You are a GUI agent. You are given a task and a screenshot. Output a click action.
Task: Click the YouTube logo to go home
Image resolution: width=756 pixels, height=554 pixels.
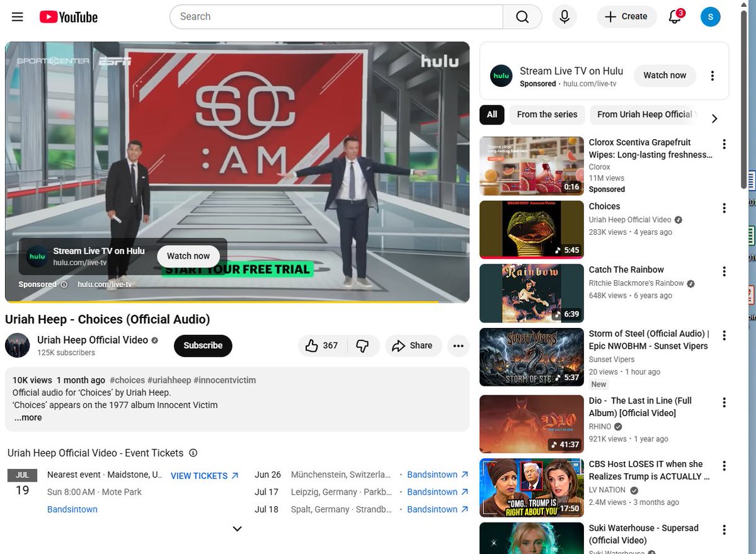click(67, 17)
